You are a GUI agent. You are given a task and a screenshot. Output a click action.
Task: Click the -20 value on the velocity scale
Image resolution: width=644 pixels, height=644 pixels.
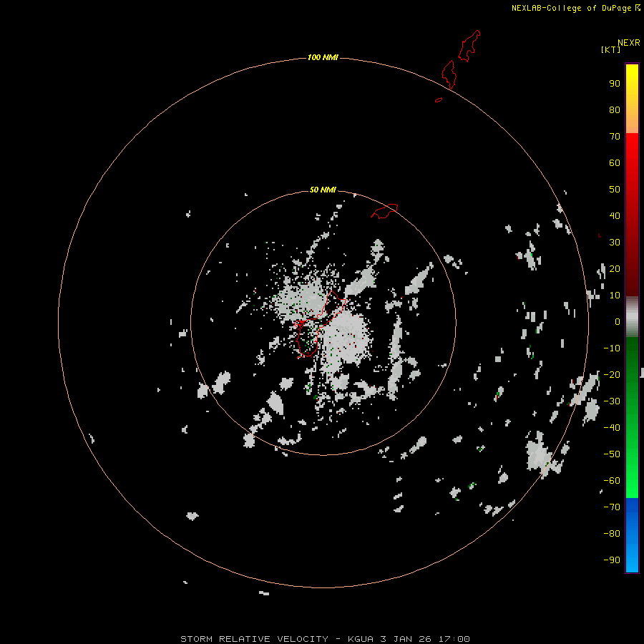tap(612, 375)
